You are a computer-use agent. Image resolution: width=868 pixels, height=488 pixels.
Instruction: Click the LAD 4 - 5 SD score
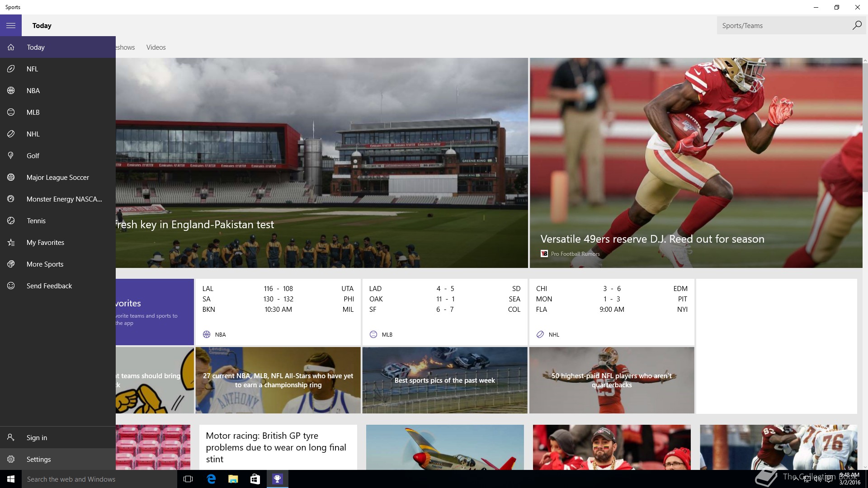(x=445, y=288)
